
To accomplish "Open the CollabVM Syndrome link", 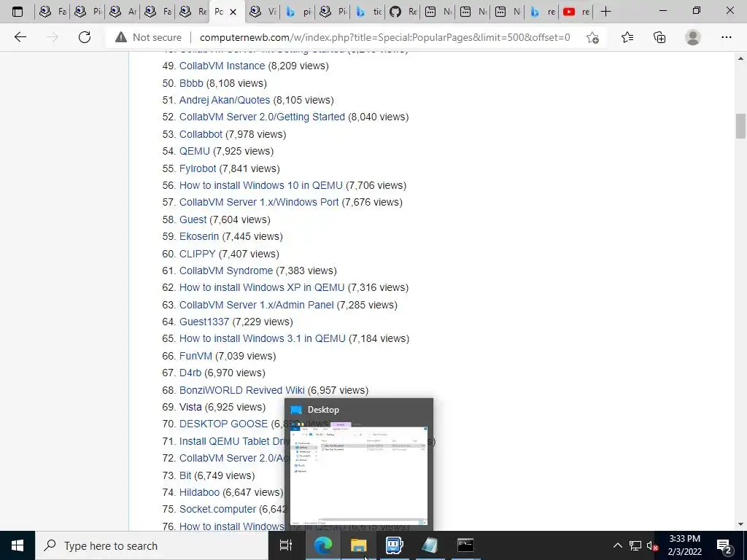I will pyautogui.click(x=226, y=271).
